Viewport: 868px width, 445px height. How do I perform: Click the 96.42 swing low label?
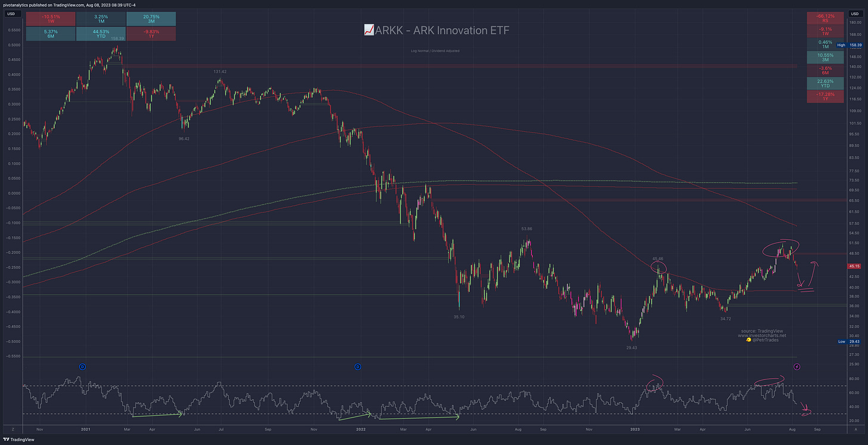(x=184, y=138)
